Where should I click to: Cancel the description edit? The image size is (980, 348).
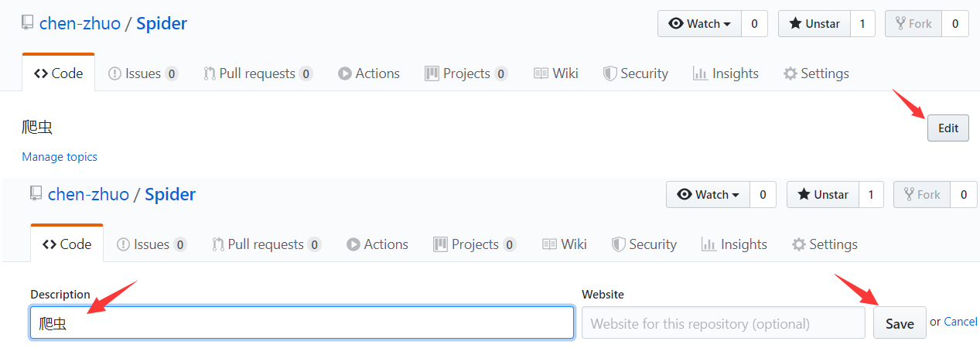961,322
